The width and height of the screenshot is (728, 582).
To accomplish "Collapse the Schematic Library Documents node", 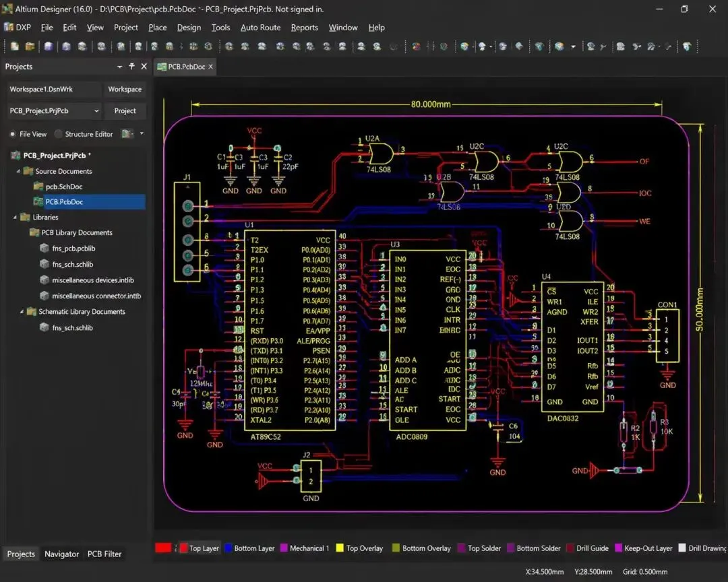I will coord(22,311).
